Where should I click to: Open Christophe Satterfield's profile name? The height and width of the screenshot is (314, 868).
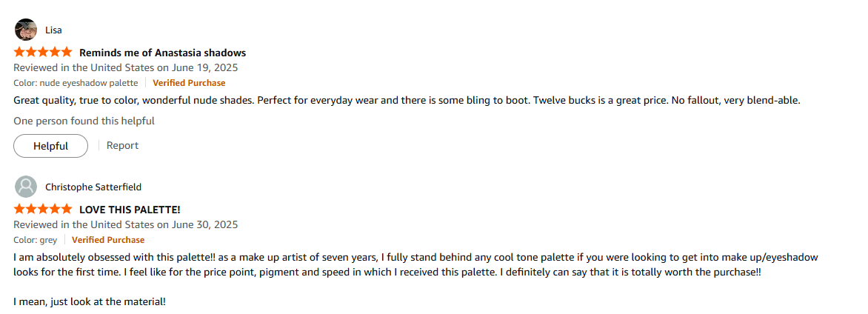(x=93, y=187)
